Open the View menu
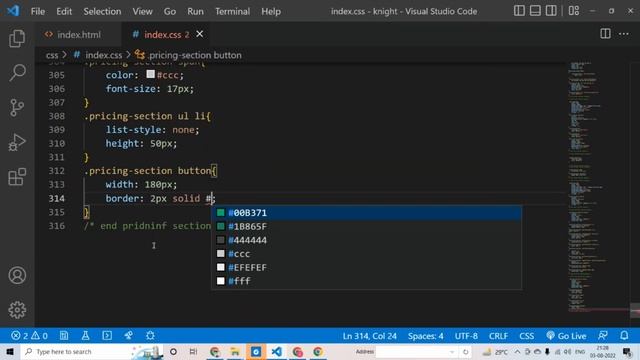This screenshot has width=640, height=360. pyautogui.click(x=142, y=11)
